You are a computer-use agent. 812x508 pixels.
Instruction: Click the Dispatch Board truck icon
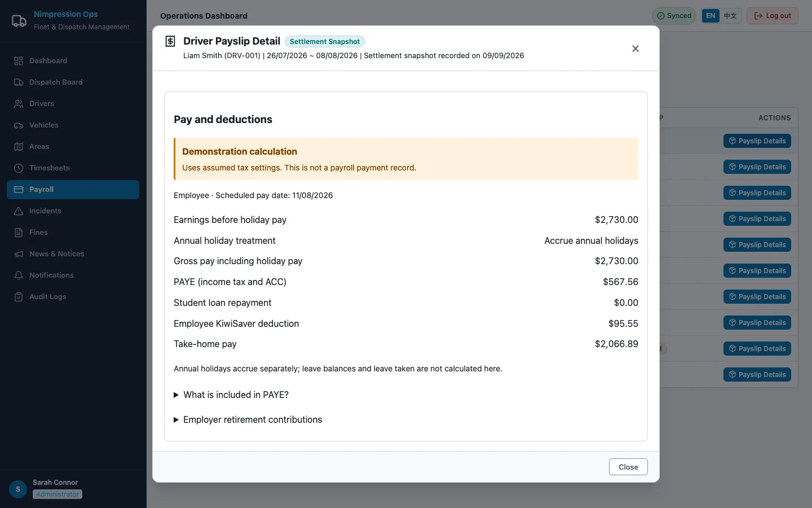(19, 82)
